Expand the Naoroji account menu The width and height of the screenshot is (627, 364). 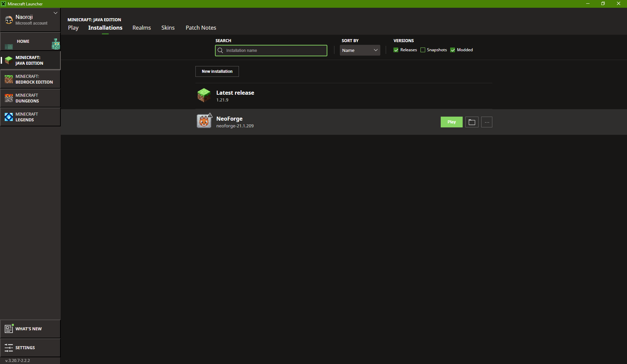(x=55, y=13)
